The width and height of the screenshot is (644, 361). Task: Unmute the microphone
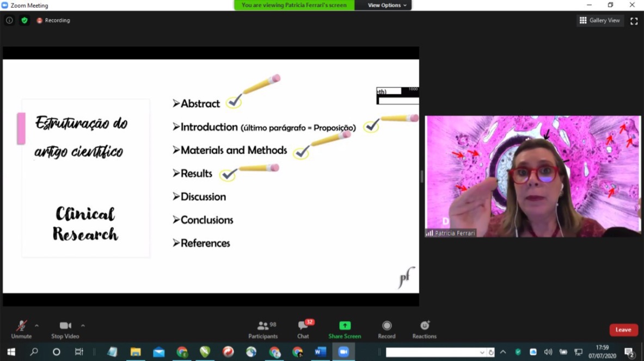(x=21, y=329)
